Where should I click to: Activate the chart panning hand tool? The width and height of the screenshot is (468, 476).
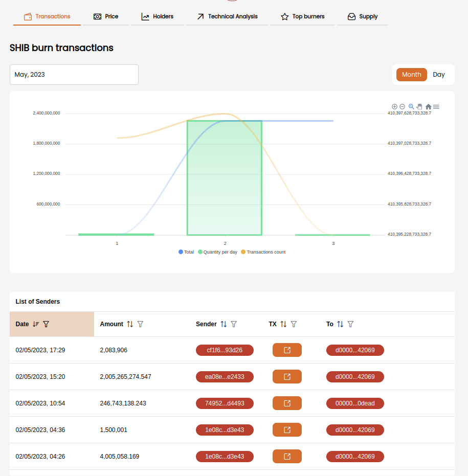pos(419,106)
